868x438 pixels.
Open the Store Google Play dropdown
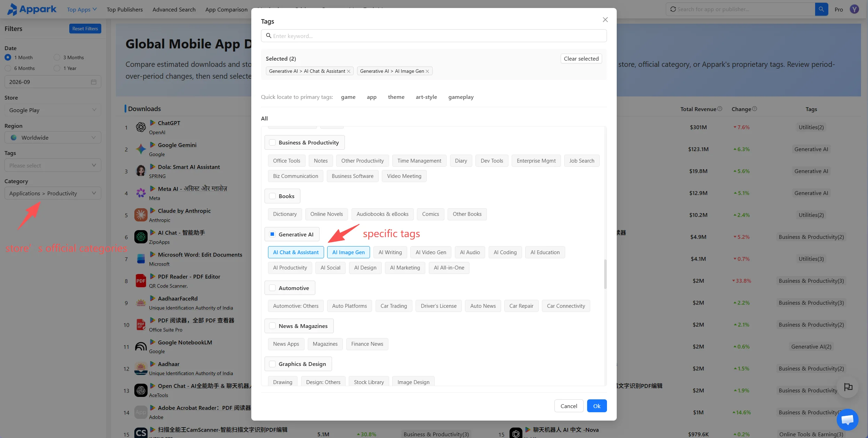53,110
